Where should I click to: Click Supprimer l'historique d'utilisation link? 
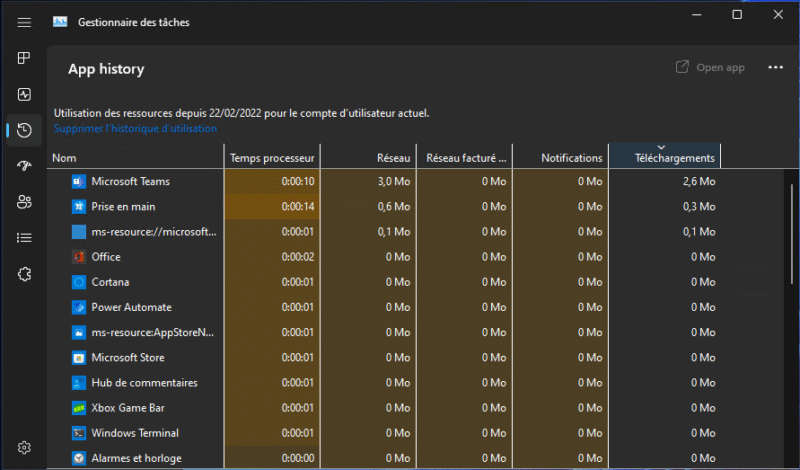coord(135,129)
